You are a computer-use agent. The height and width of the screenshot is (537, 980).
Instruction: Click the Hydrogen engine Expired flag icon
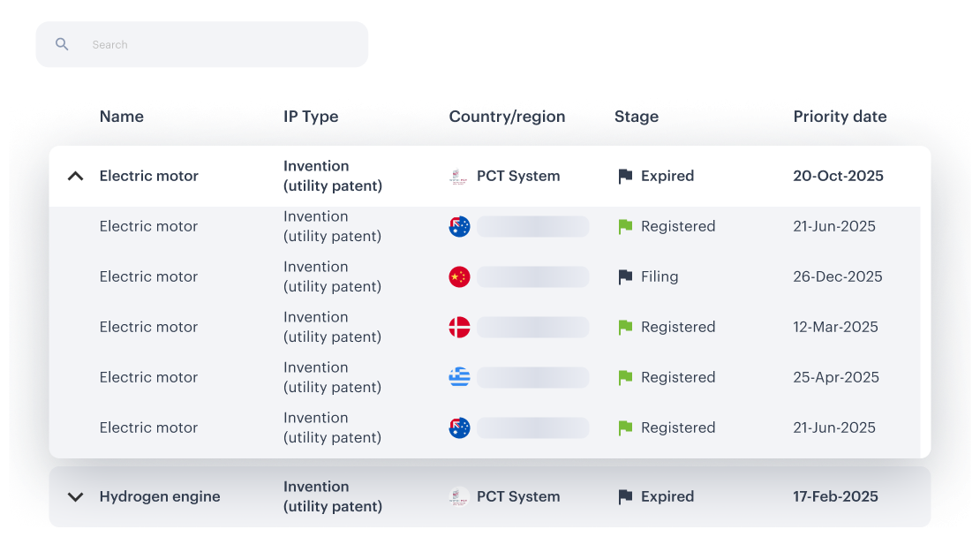coord(625,497)
